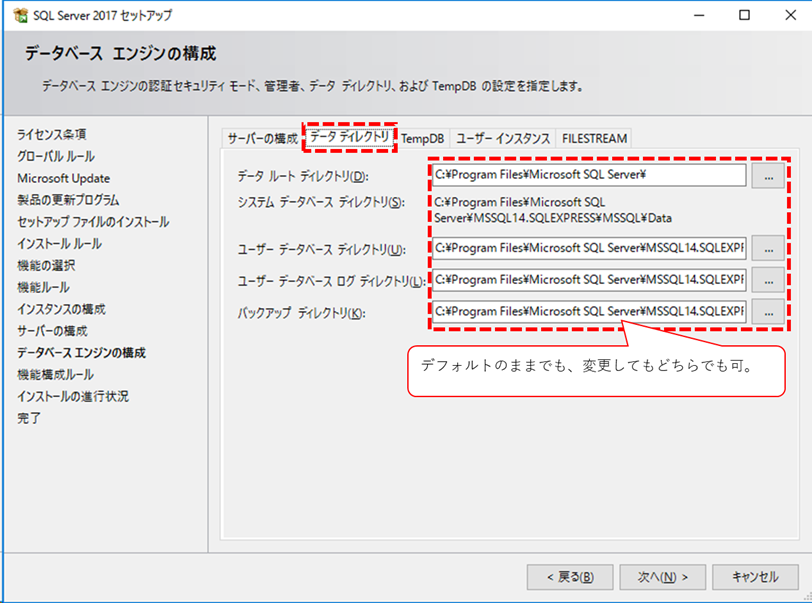Image resolution: width=812 pixels, height=603 pixels.
Task: Select ライセンス条項 step in sidebar
Action: pyautogui.click(x=52, y=134)
